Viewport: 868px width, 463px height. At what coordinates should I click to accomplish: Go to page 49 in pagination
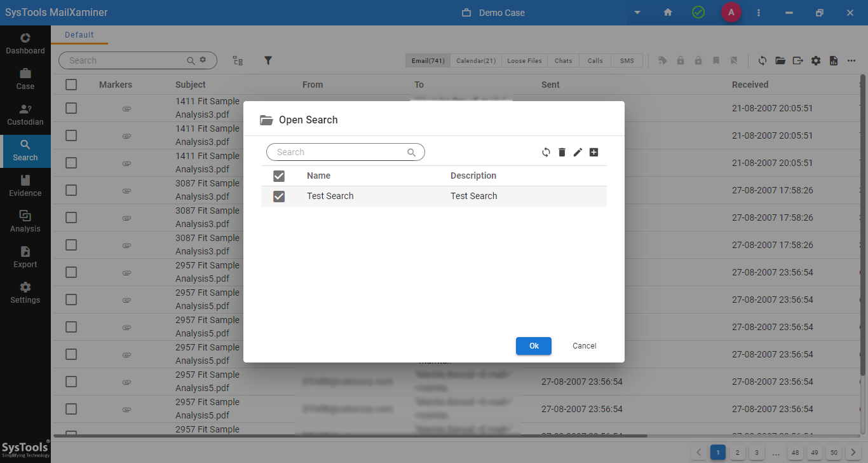point(815,453)
